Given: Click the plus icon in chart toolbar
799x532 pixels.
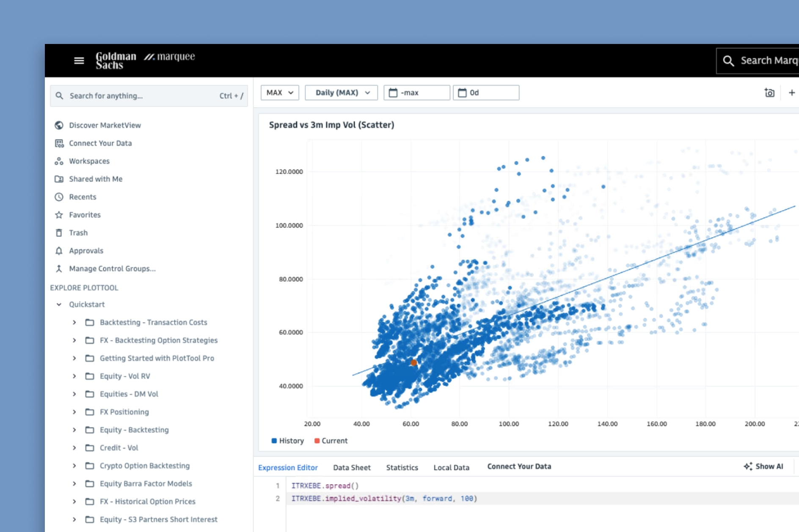Looking at the screenshot, I should [x=791, y=93].
